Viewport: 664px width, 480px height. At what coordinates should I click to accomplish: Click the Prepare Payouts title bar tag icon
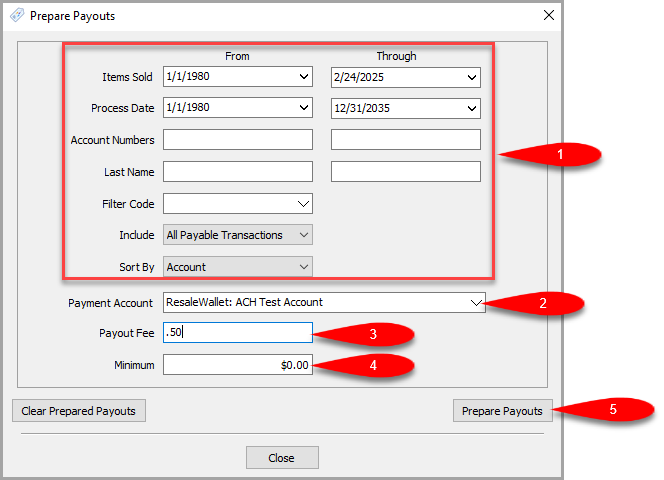point(17,16)
